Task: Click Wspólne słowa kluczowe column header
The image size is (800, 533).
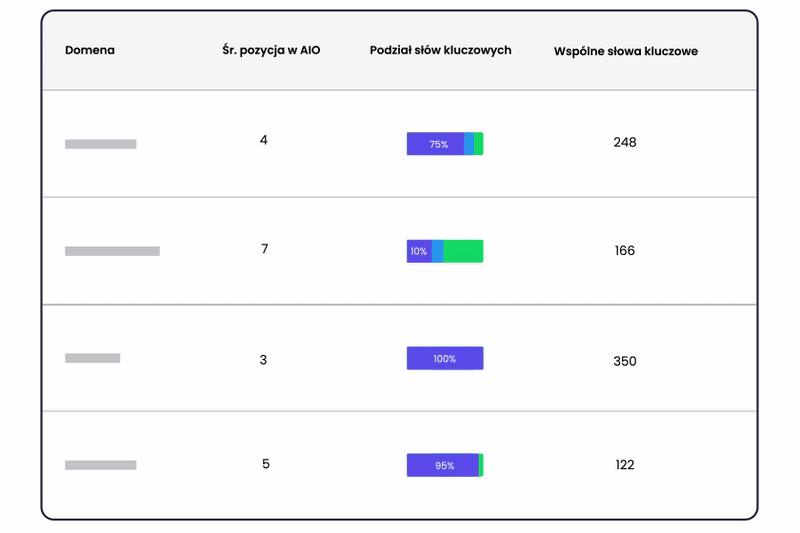Action: coord(625,51)
